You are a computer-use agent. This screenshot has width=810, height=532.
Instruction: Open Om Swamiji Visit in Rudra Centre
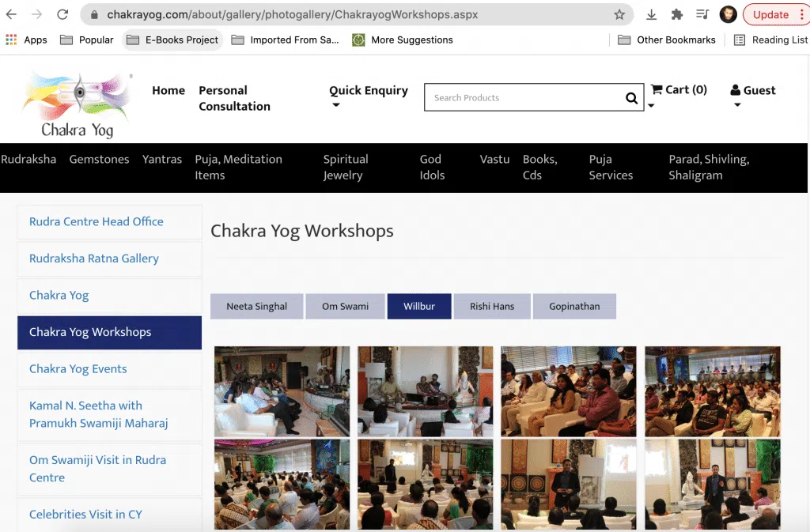coord(109,469)
